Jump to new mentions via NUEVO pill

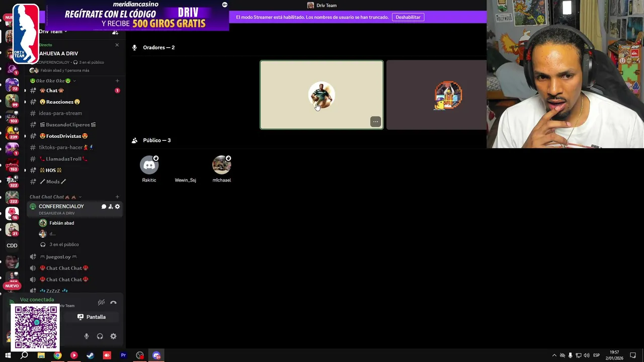click(12, 286)
